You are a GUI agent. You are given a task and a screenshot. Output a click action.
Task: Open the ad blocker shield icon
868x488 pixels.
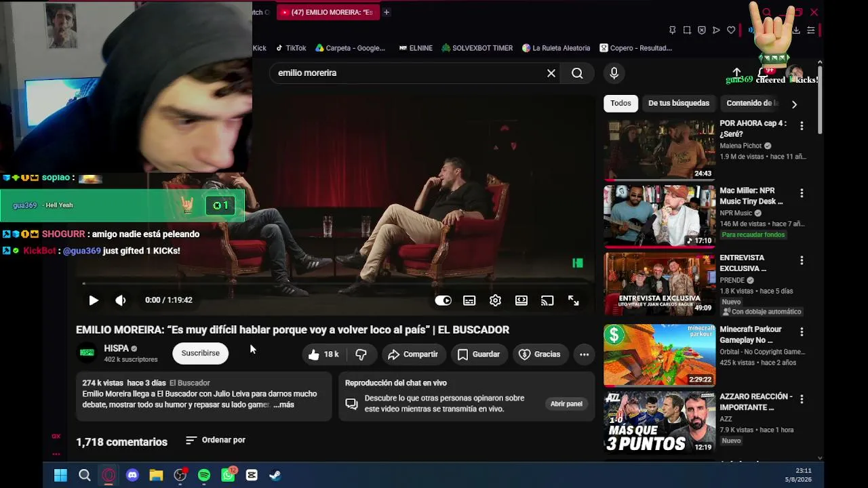702,30
